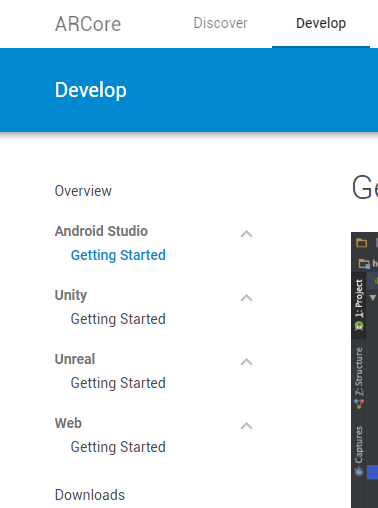Open the Overview page in sidebar
The image size is (378, 508).
point(83,191)
